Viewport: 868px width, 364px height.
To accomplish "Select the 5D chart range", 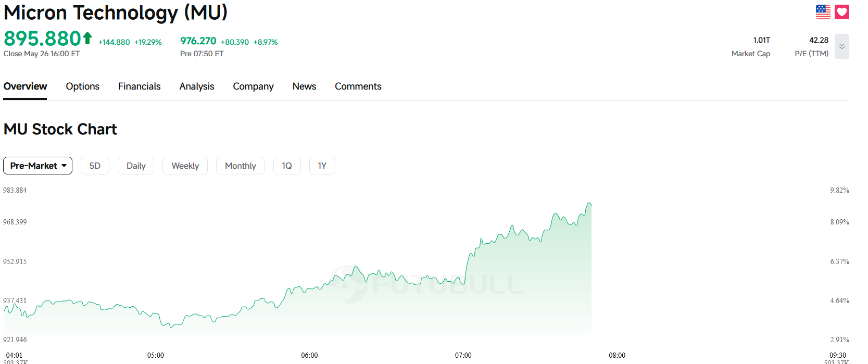I will click(95, 166).
